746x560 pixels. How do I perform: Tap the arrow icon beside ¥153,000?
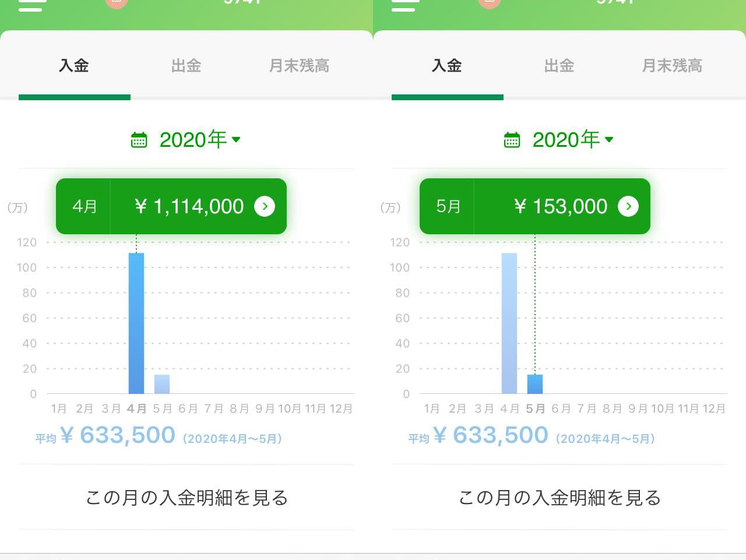pyautogui.click(x=628, y=206)
